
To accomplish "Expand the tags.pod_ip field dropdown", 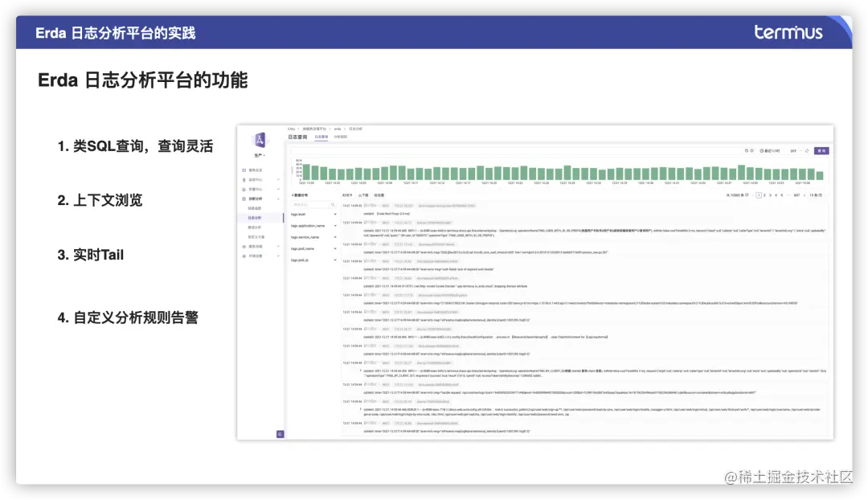I will click(335, 260).
